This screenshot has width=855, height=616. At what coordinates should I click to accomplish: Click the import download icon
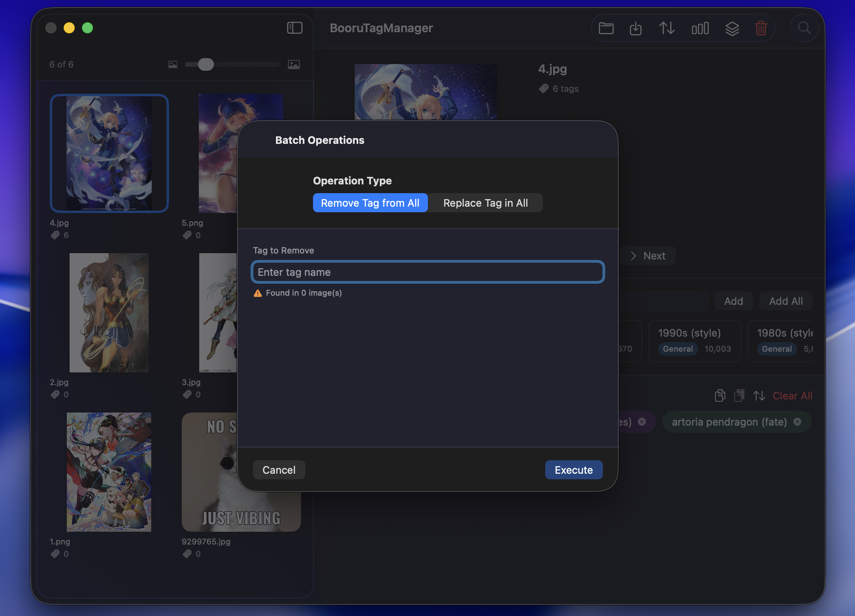pos(635,28)
